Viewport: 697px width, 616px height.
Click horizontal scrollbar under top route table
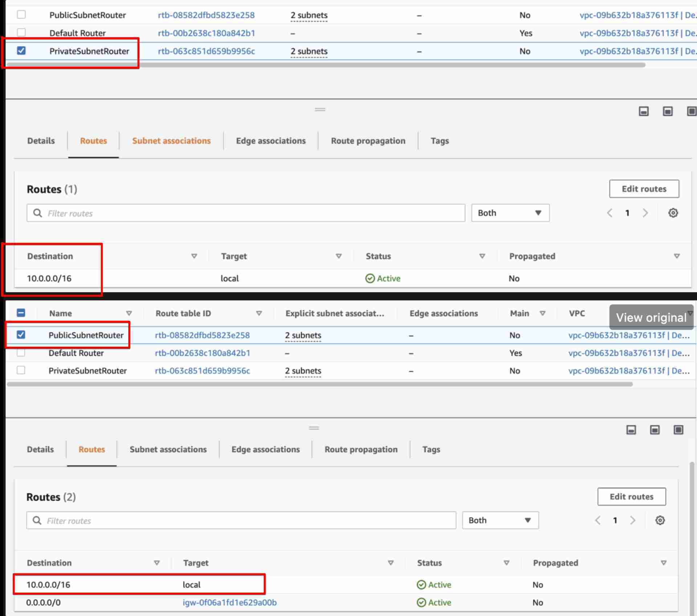(x=325, y=65)
